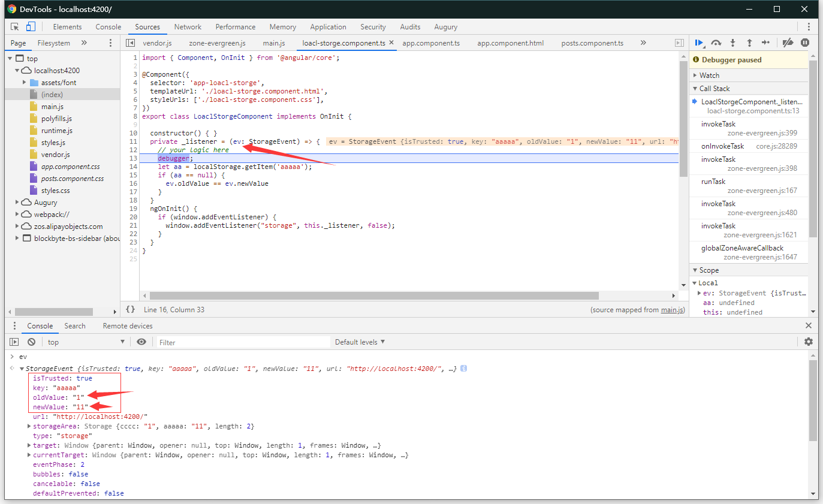Close the loacl-storge.component.ts tab

click(x=391, y=43)
